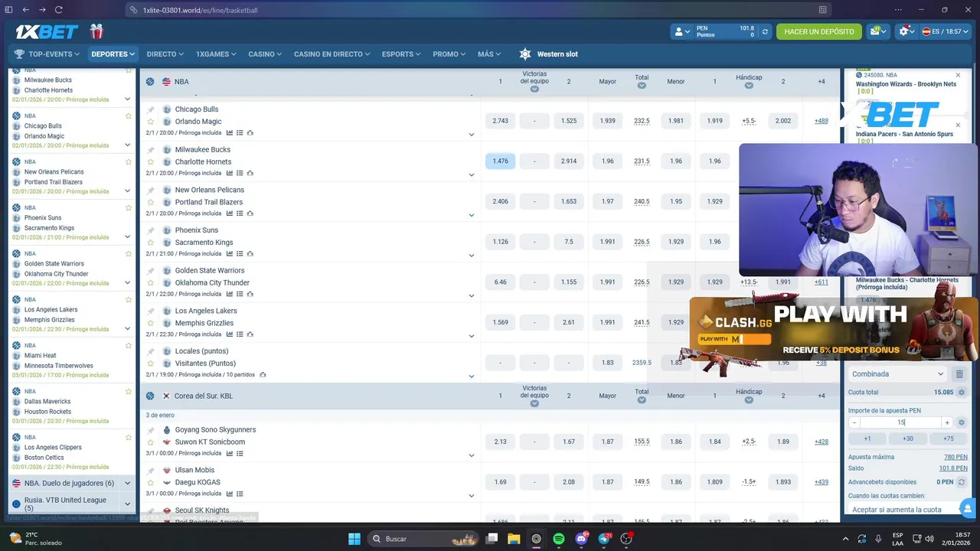Open the ES language and time dropdown
The height and width of the screenshot is (551, 980).
pos(945,31)
